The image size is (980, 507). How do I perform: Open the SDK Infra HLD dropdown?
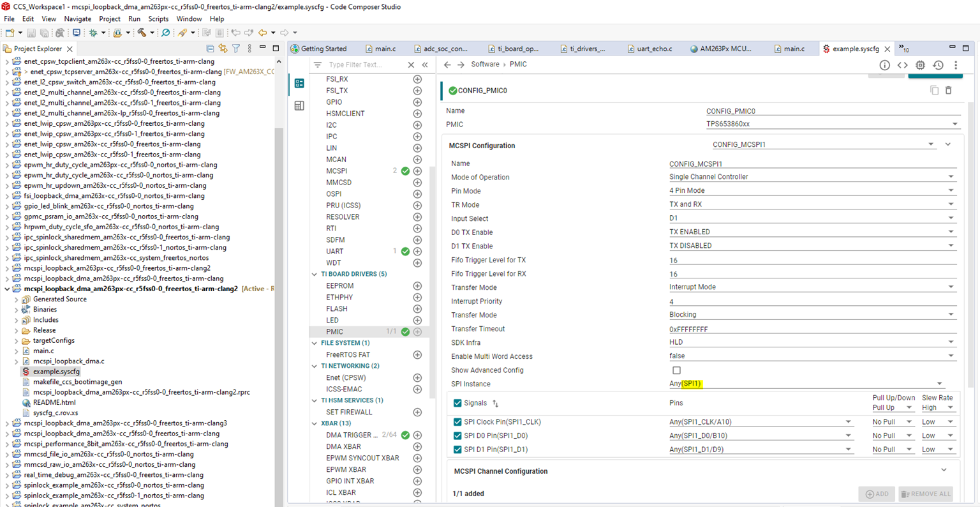point(812,342)
